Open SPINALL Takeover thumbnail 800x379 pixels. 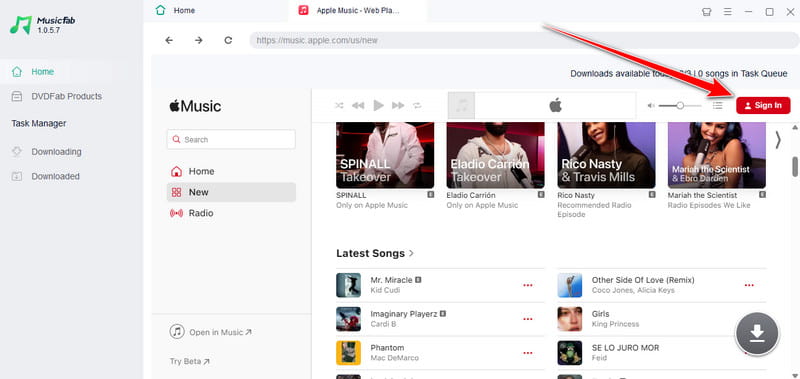pyautogui.click(x=385, y=156)
